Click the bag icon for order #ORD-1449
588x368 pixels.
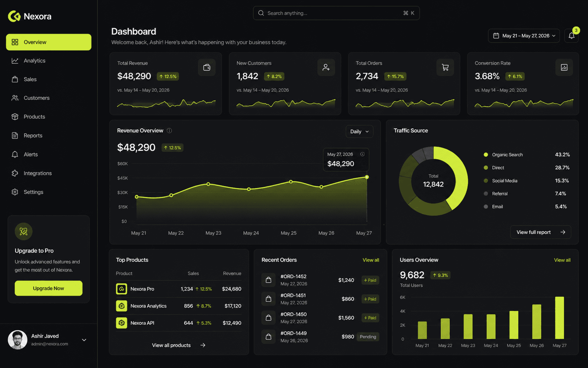(268, 337)
